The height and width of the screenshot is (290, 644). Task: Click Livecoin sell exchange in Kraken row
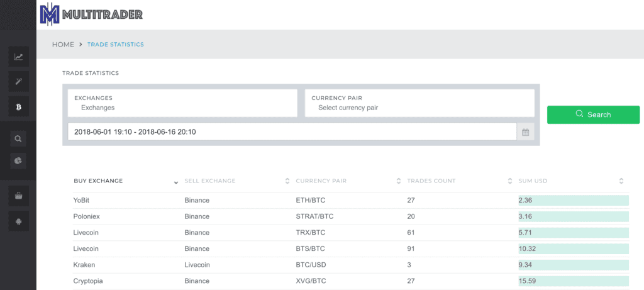(x=197, y=265)
